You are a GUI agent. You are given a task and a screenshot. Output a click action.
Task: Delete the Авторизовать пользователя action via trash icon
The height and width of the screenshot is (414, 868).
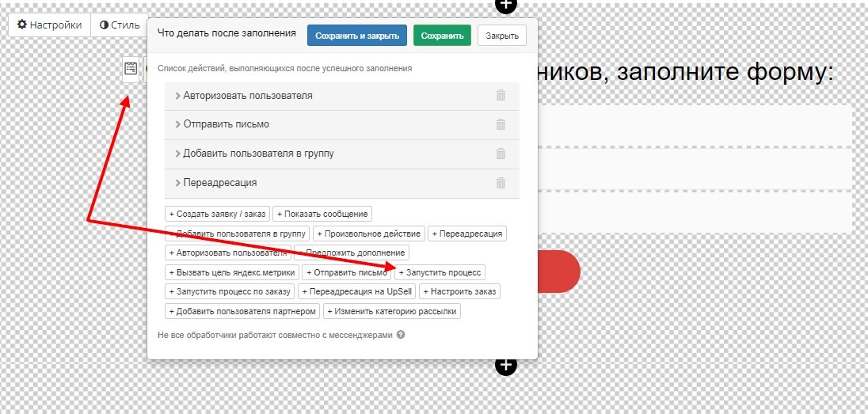click(x=501, y=95)
